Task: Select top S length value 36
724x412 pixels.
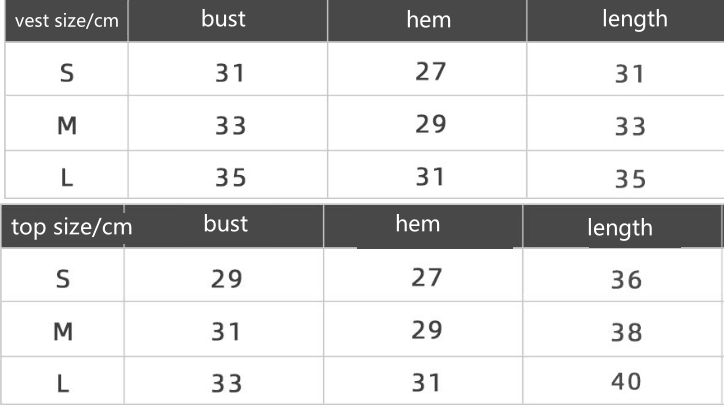Action: (626, 280)
